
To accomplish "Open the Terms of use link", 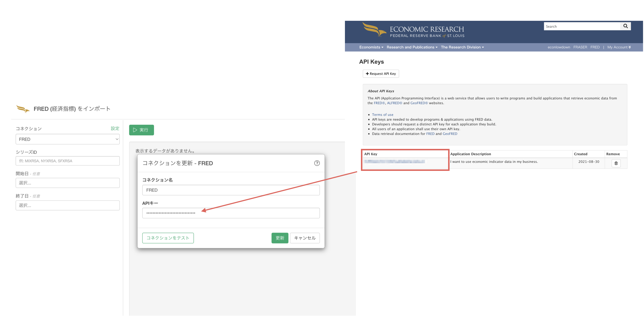I will pos(382,115).
